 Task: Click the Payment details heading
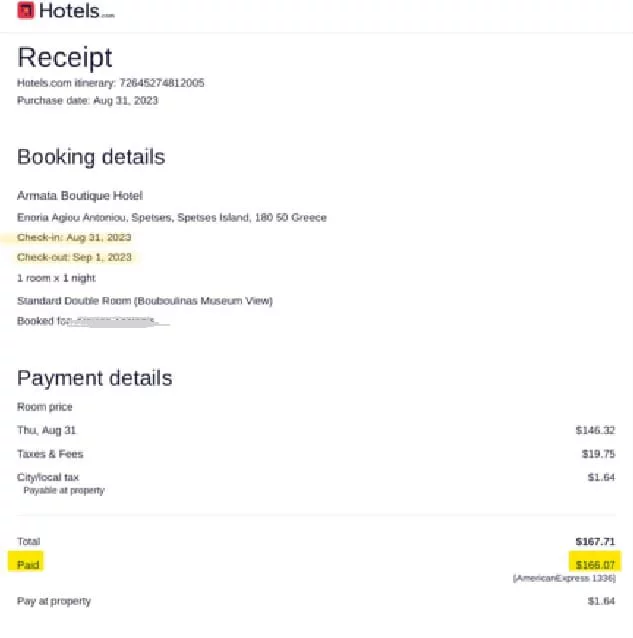[94, 378]
